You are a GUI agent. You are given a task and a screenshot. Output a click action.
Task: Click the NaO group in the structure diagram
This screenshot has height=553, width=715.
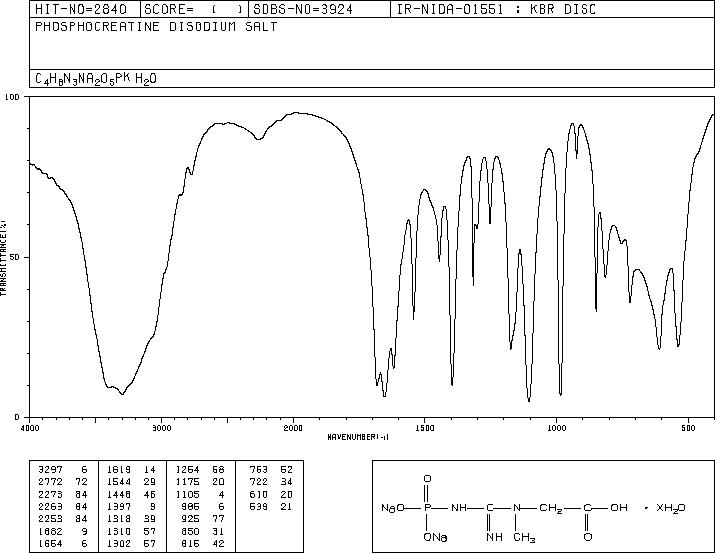tap(393, 508)
